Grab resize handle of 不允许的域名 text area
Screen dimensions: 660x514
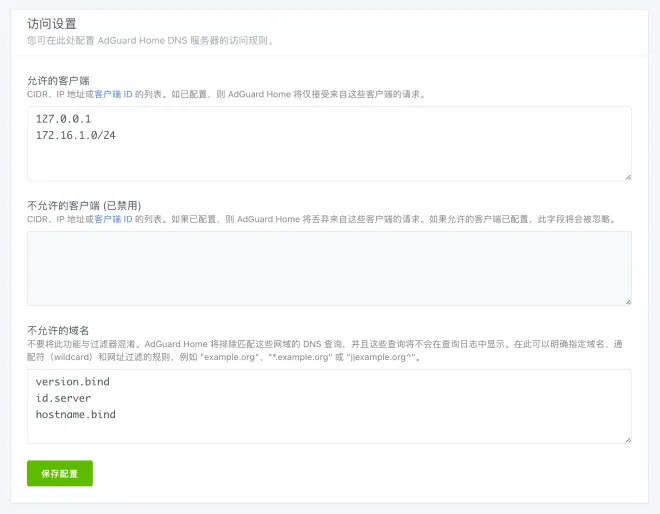[x=628, y=440]
